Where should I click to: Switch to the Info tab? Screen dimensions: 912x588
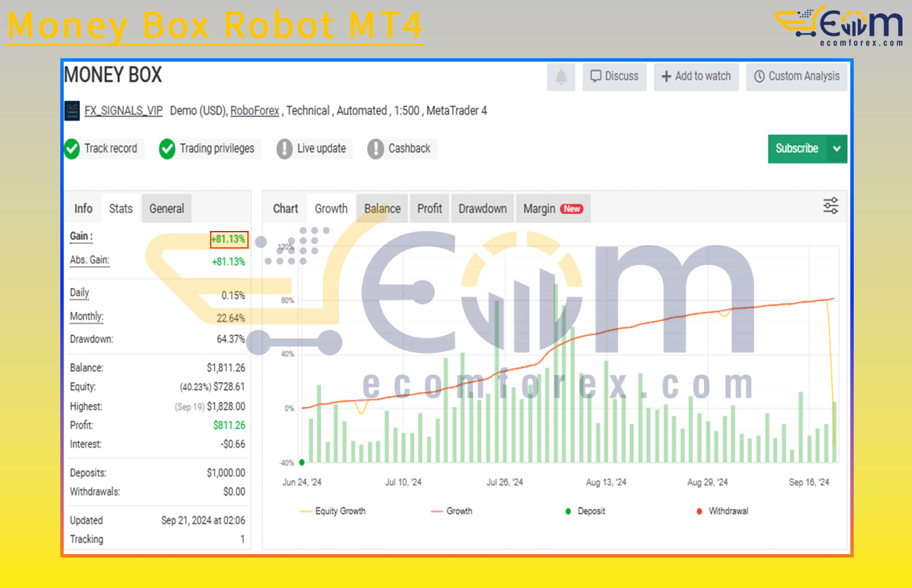tap(83, 209)
